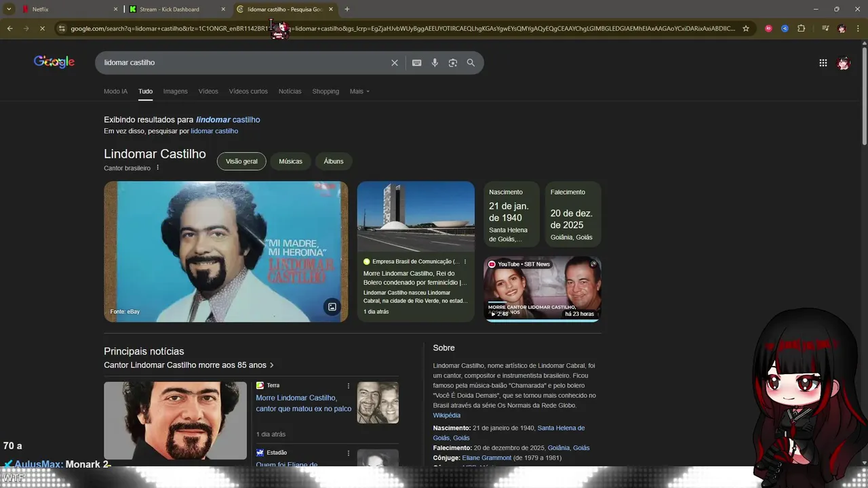Select the Vídeos search tab

pyautogui.click(x=208, y=91)
